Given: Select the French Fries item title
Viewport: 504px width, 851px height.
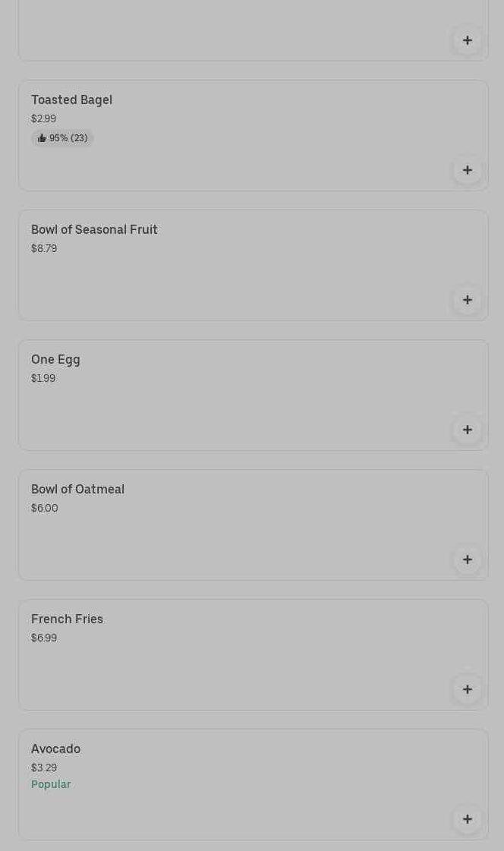Looking at the screenshot, I should coord(67,619).
